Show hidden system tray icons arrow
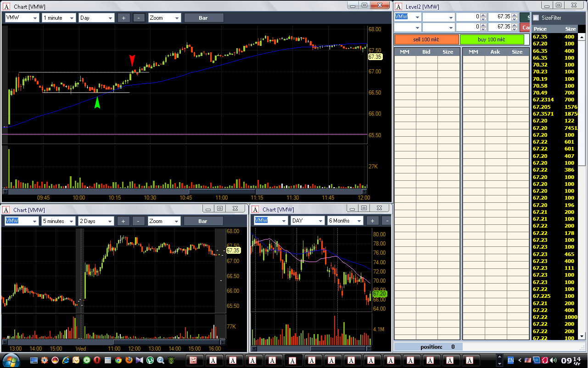Screen dimensions: 588x368 520,360
